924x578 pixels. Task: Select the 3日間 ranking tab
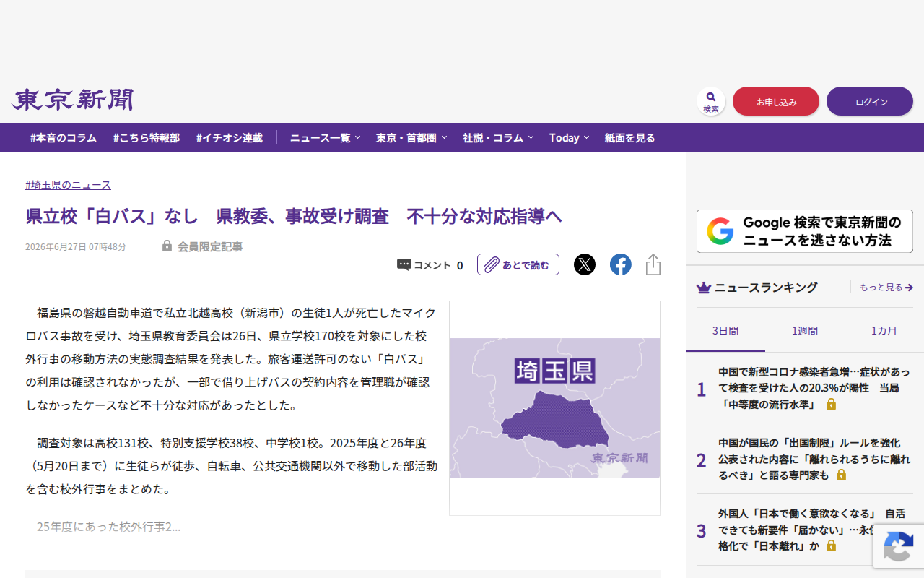click(x=725, y=331)
